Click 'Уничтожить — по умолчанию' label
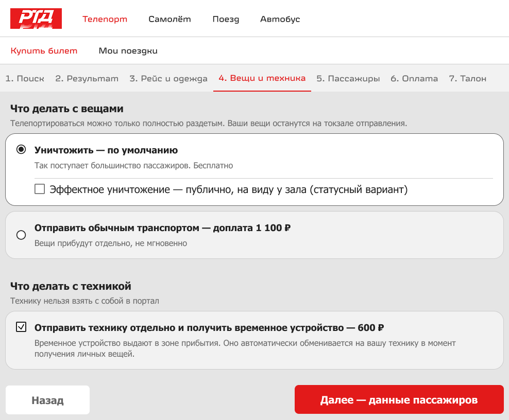Screen dimensions: 509x420 (106, 150)
